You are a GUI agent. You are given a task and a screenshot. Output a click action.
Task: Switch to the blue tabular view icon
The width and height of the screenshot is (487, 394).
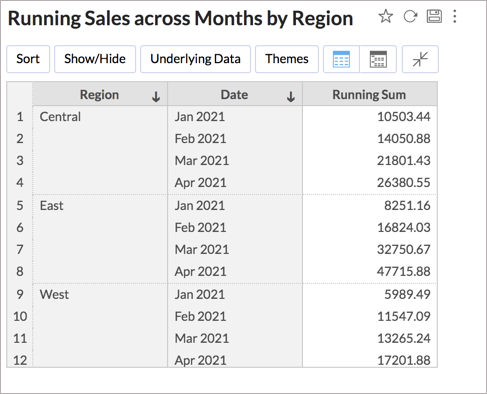coord(341,59)
